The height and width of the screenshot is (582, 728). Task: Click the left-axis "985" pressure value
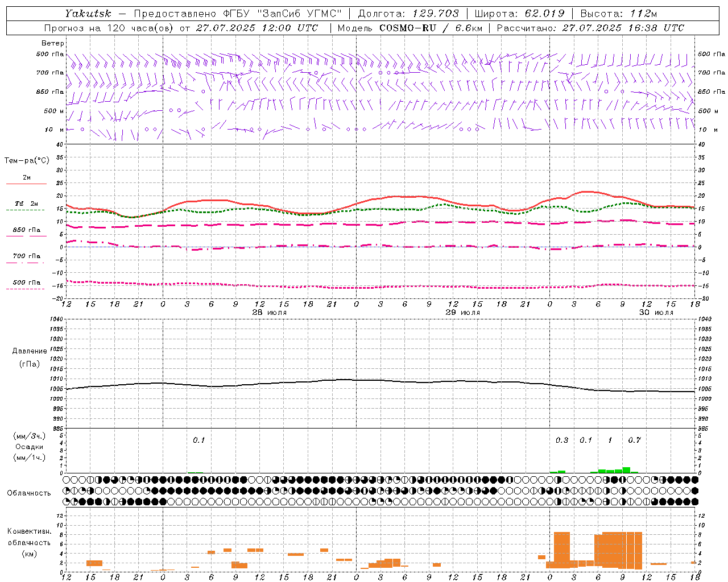(x=58, y=428)
